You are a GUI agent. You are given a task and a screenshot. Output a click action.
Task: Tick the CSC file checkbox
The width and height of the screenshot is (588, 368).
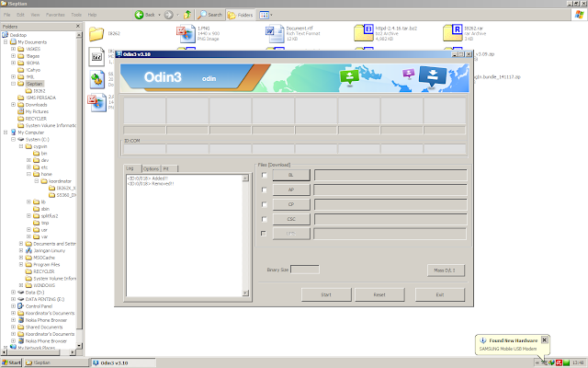click(264, 219)
